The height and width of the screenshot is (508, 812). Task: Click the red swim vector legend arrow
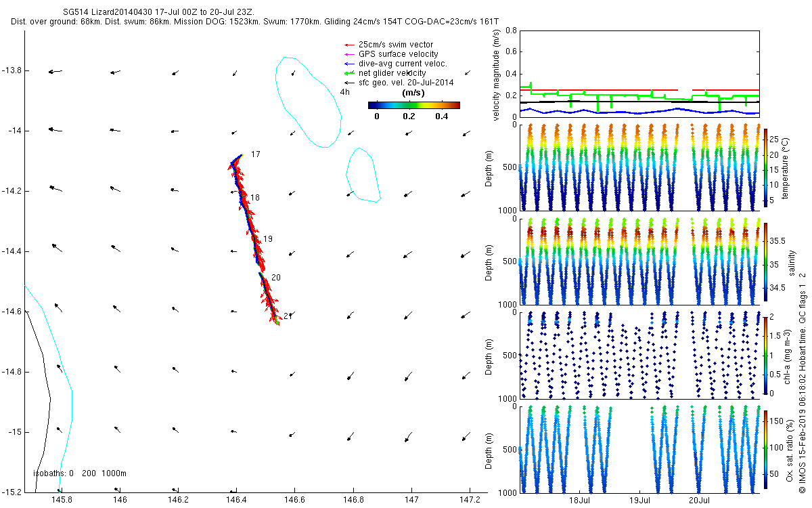(x=349, y=45)
